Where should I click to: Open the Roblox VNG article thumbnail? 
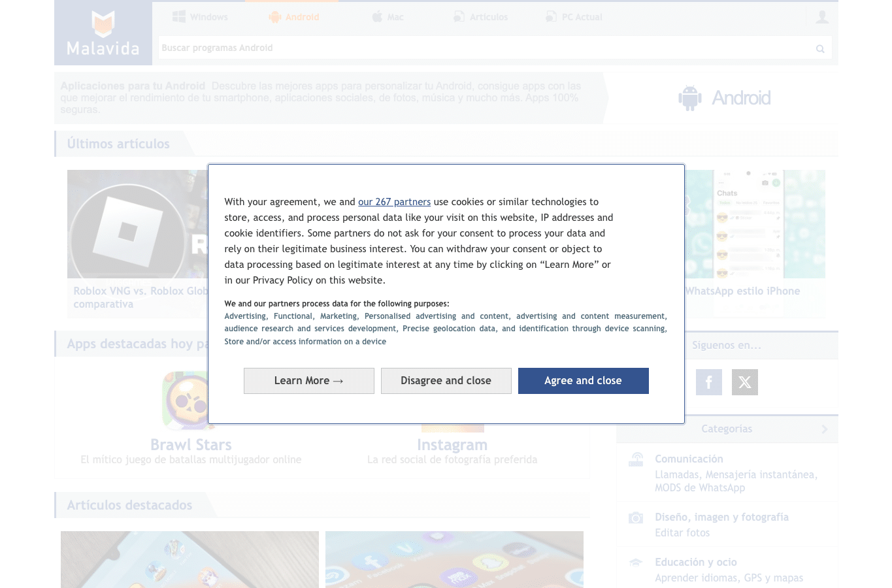click(137, 224)
